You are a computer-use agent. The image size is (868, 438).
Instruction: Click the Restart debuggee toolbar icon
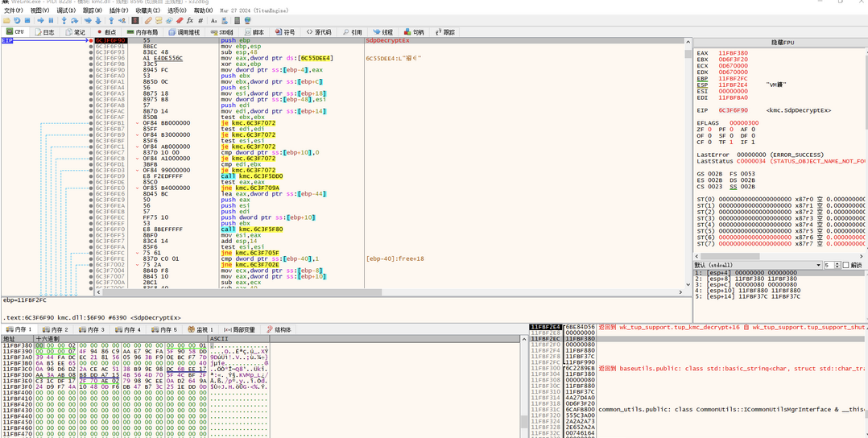pos(17,20)
